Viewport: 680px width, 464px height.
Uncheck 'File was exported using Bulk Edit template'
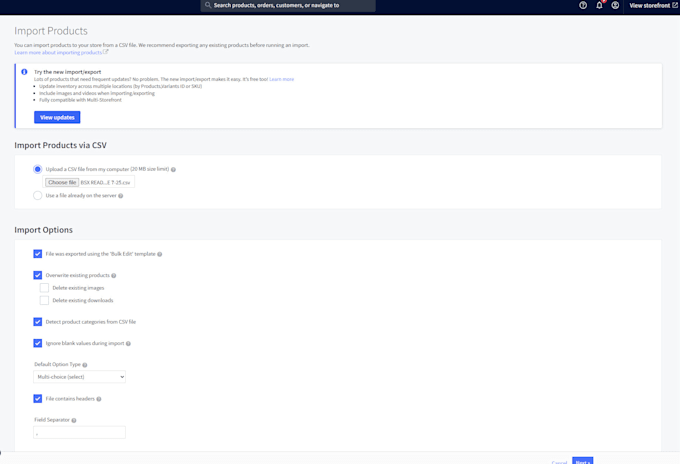pos(38,254)
